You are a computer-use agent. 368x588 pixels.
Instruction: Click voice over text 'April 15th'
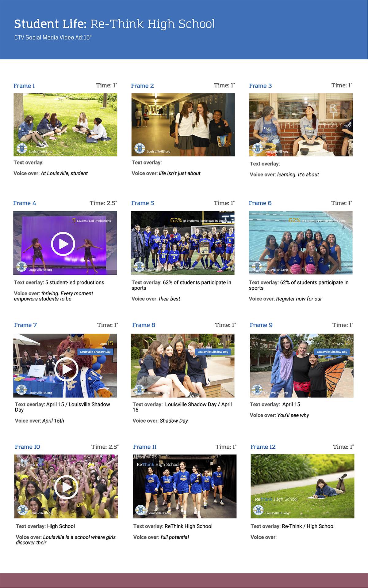point(53,421)
